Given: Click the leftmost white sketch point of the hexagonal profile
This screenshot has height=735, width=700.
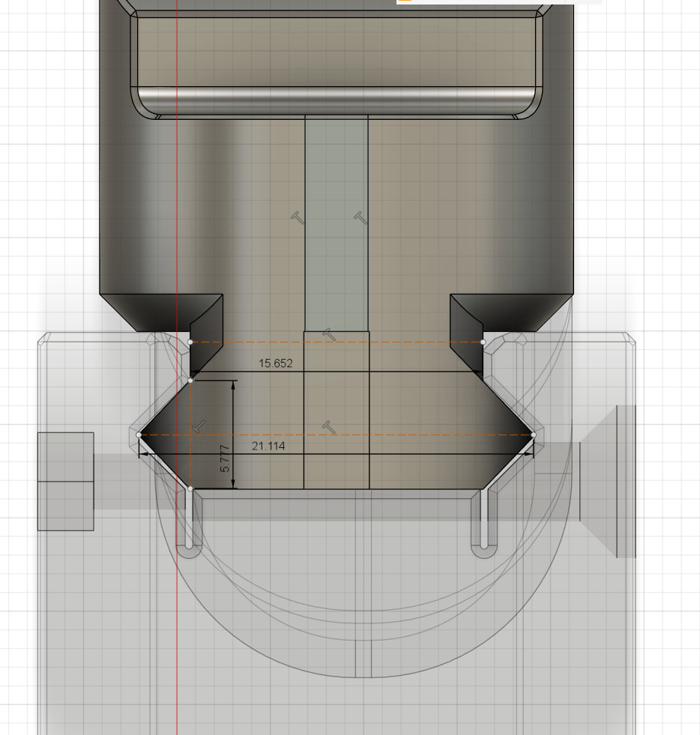Looking at the screenshot, I should click(139, 435).
